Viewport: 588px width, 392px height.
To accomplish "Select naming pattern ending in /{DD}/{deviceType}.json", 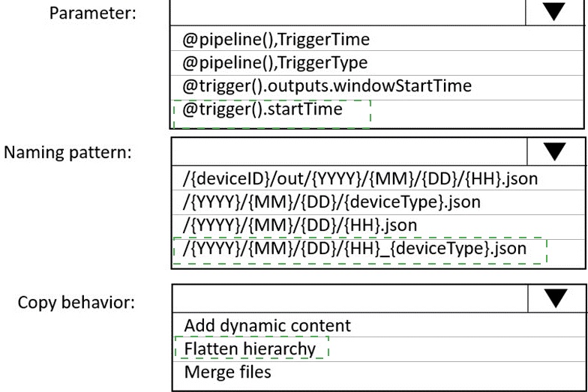I will (331, 202).
